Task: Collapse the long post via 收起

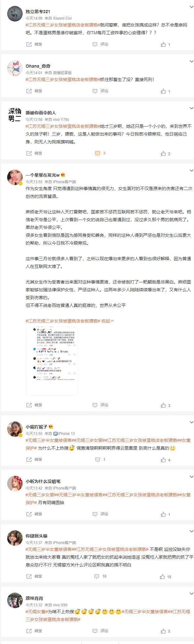Action: click(x=108, y=321)
